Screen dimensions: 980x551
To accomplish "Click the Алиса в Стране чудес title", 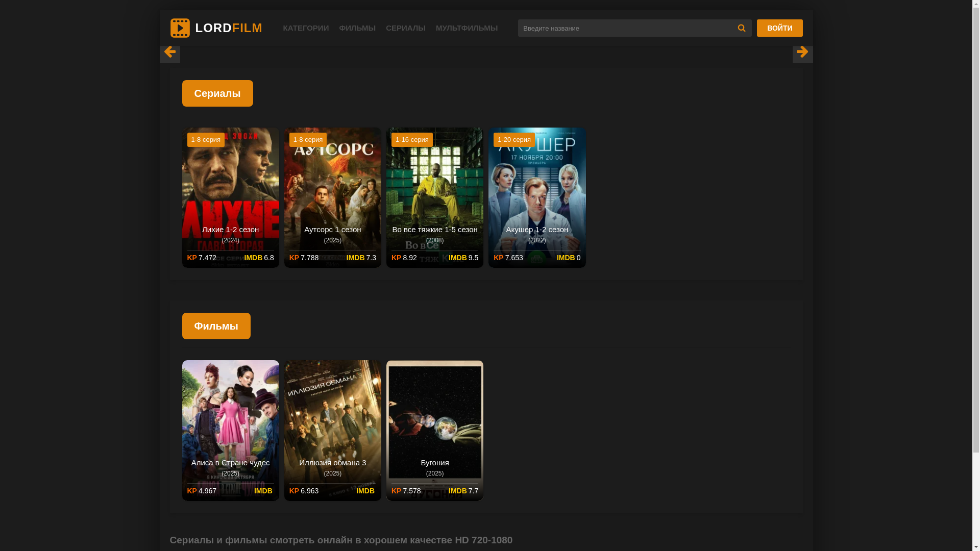I will pyautogui.click(x=230, y=463).
